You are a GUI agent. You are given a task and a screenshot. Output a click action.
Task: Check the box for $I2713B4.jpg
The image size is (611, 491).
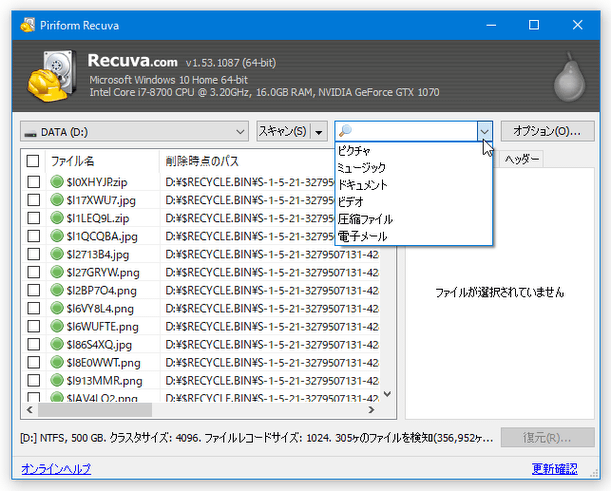(34, 254)
